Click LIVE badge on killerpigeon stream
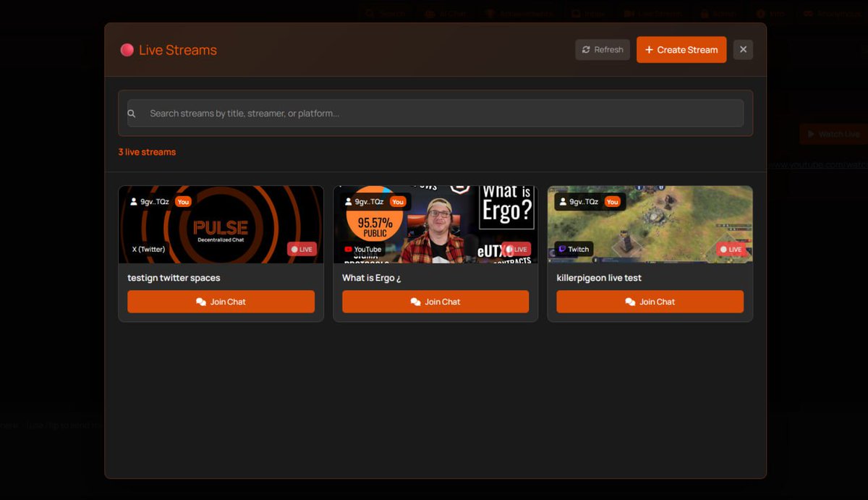The height and width of the screenshot is (500, 868). click(731, 250)
